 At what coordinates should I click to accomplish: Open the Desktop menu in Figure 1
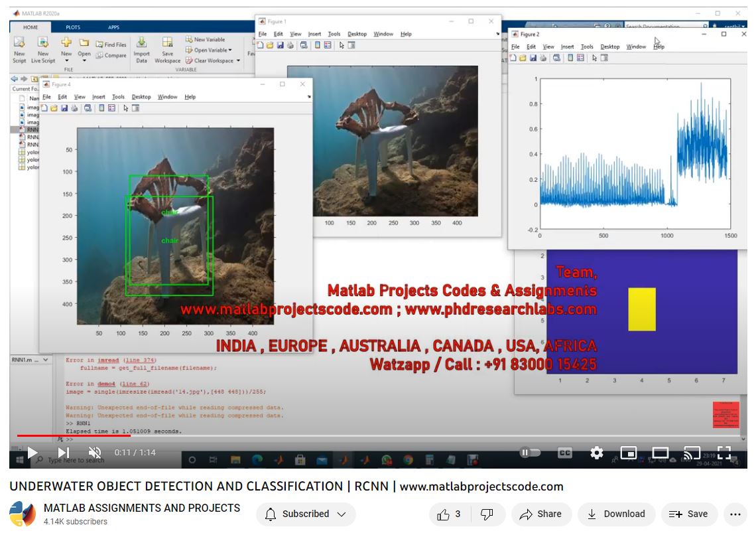point(357,35)
